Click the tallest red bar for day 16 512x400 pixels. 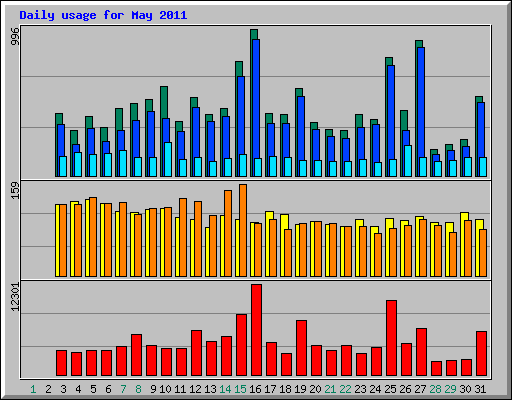pyautogui.click(x=256, y=330)
